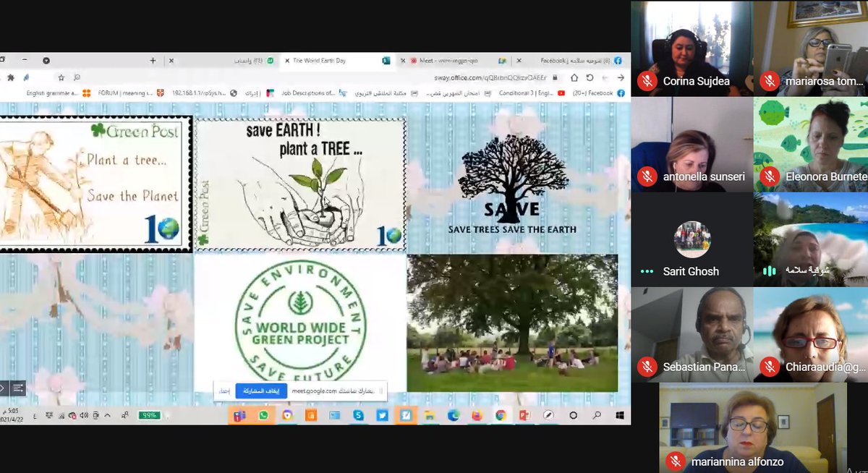This screenshot has width=868, height=473.
Task: Switch to Chrome in the taskbar
Action: point(501,415)
